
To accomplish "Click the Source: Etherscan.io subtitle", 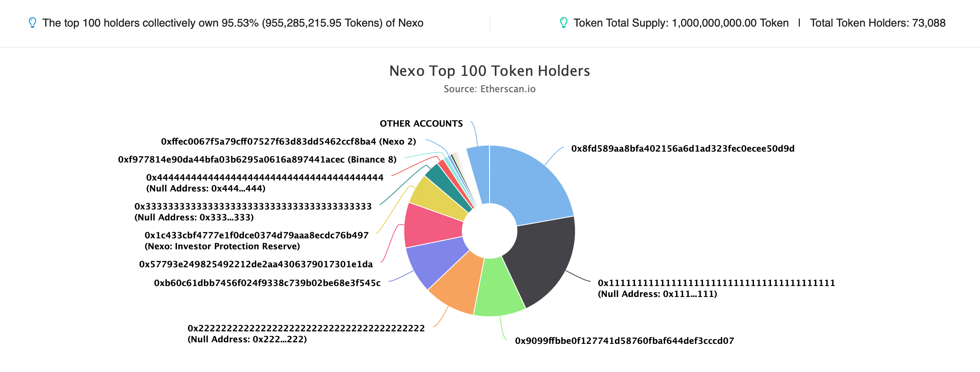I will [x=490, y=89].
